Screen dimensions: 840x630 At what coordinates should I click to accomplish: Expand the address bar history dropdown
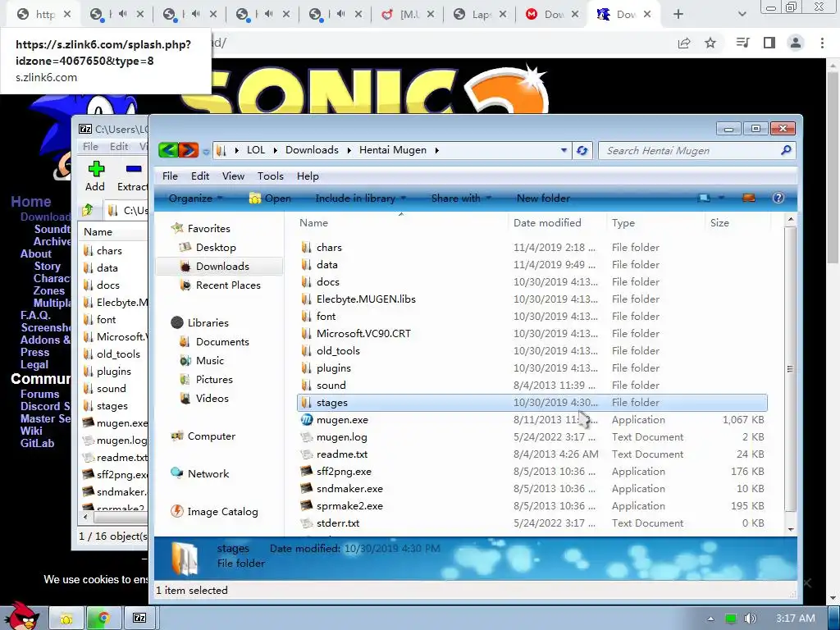pyautogui.click(x=564, y=151)
